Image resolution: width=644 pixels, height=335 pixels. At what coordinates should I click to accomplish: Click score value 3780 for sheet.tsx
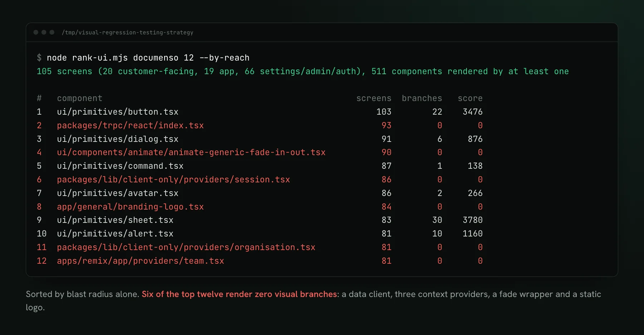tap(473, 220)
